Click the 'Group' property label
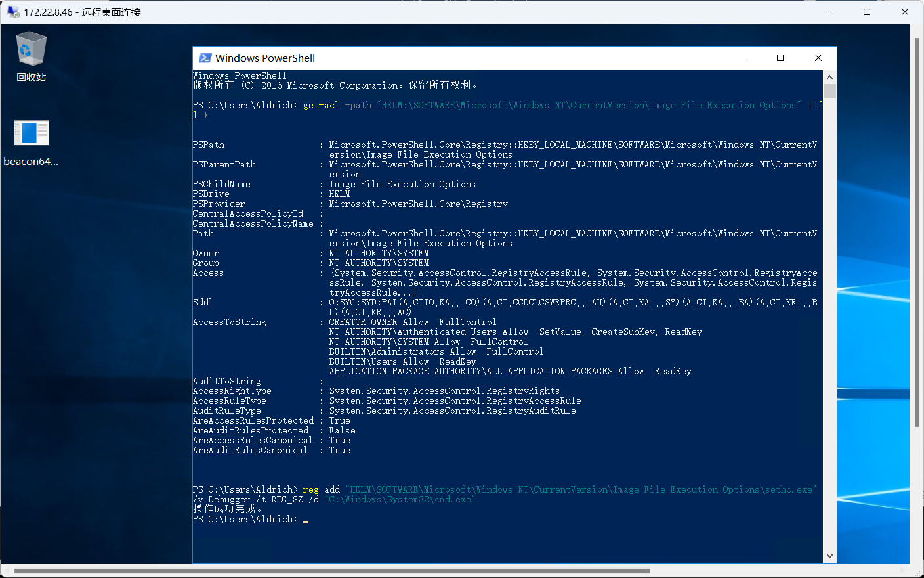Screen dimensions: 924x578 pyautogui.click(x=206, y=263)
